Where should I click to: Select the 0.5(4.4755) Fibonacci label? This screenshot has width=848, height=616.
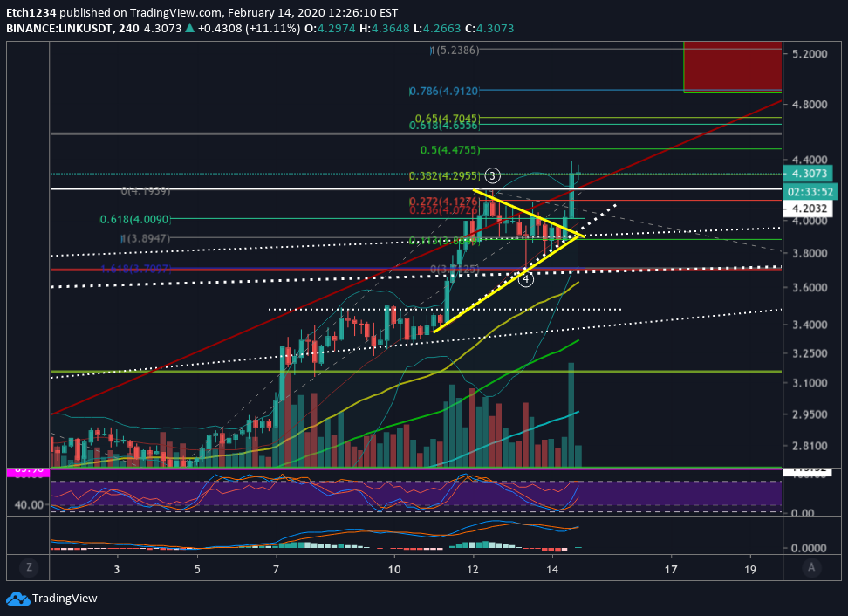(450, 150)
